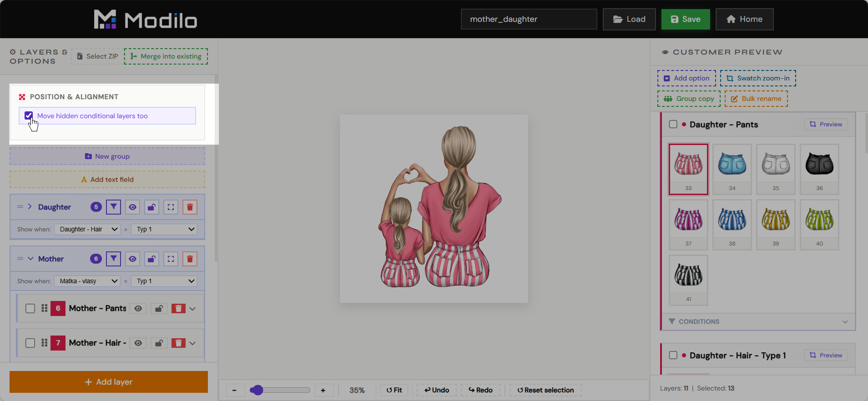Click drag handle icon of Mother group
Viewport: 868px width, 401px height.
pos(20,259)
